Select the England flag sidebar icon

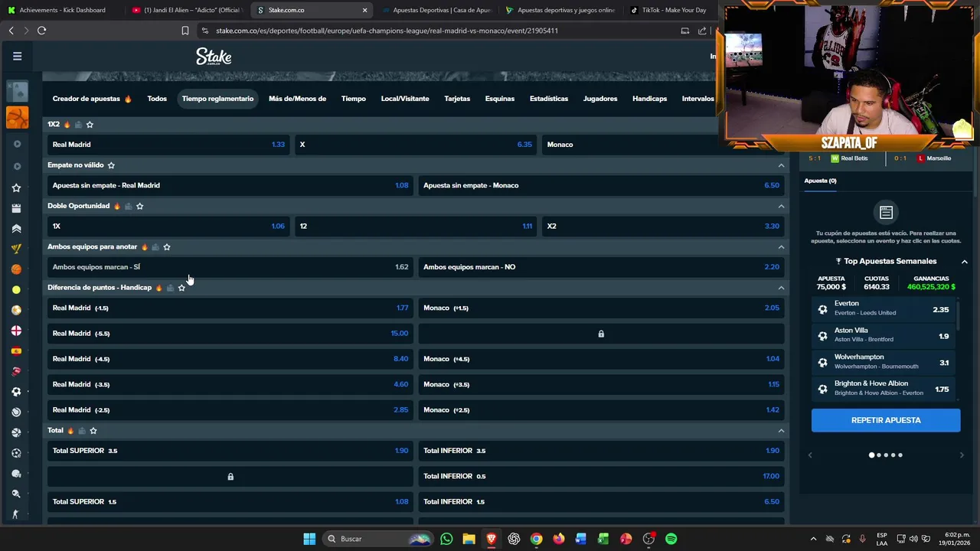pos(16,331)
